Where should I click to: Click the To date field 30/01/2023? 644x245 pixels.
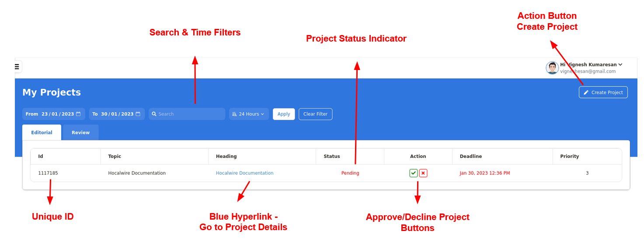point(117,114)
